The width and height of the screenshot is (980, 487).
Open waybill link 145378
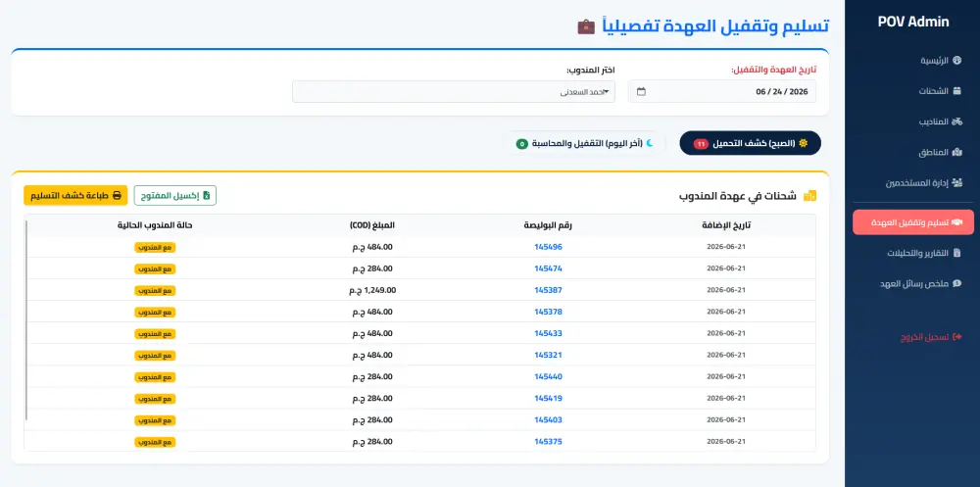tap(548, 312)
